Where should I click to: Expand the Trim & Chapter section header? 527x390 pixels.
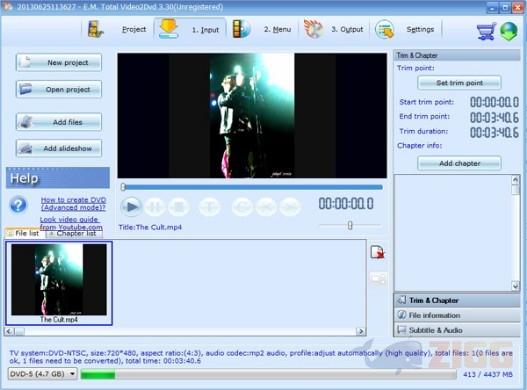tap(457, 300)
